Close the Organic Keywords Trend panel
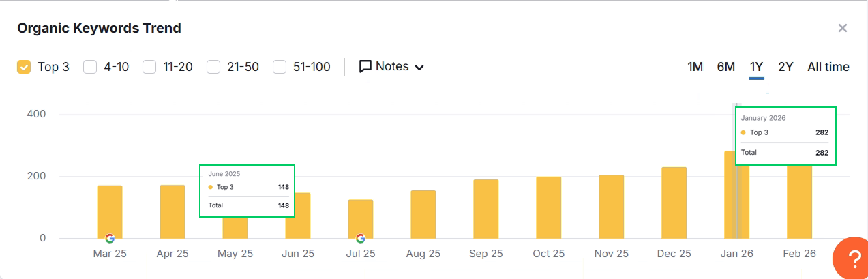868x279 pixels. [x=843, y=28]
